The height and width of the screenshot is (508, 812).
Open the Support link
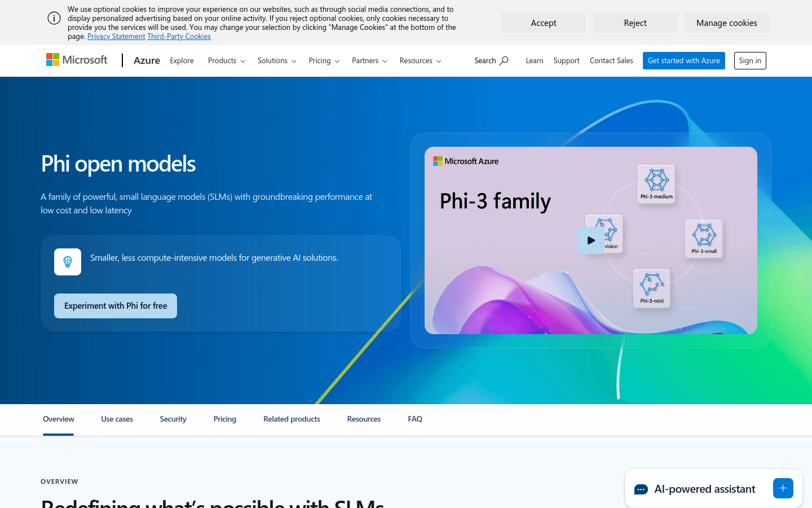pos(566,60)
